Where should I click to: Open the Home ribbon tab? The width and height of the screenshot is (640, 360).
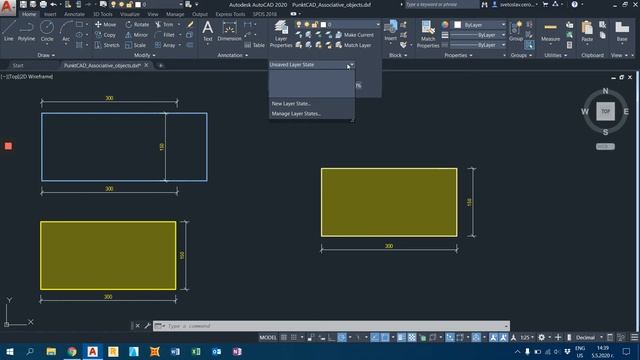[29, 14]
